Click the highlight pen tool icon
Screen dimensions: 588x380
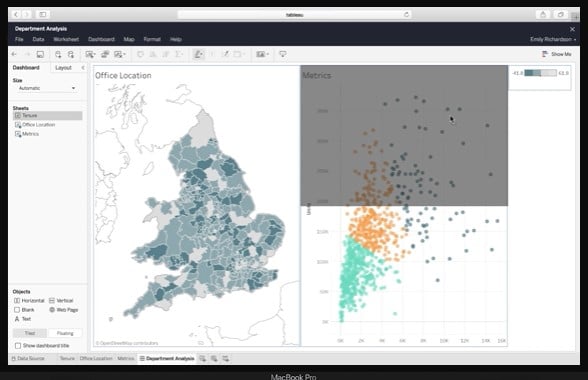click(x=198, y=54)
